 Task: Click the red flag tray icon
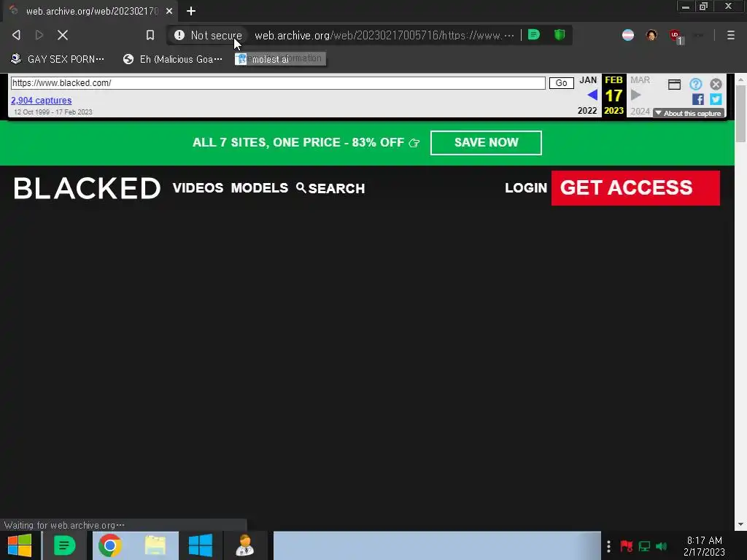[x=626, y=546]
